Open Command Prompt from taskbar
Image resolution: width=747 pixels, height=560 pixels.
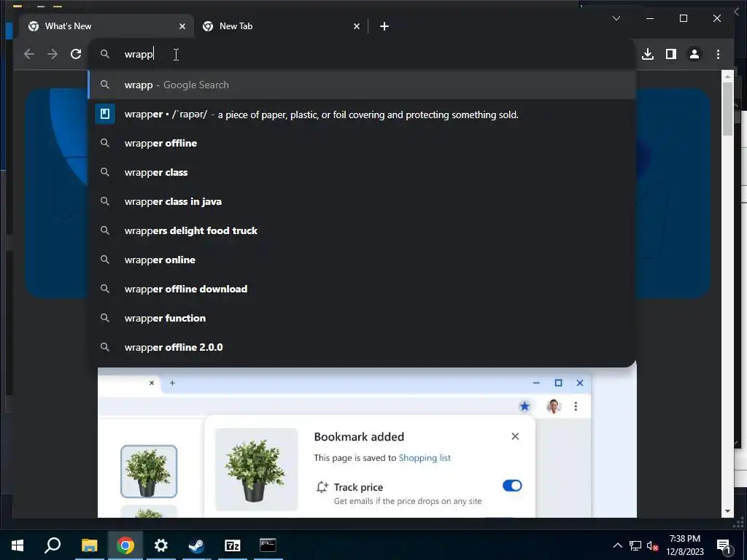[268, 545]
